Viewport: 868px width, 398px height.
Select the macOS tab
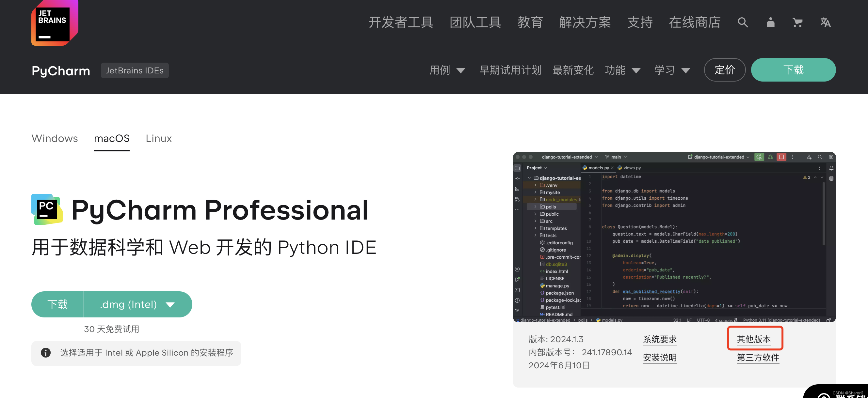112,138
